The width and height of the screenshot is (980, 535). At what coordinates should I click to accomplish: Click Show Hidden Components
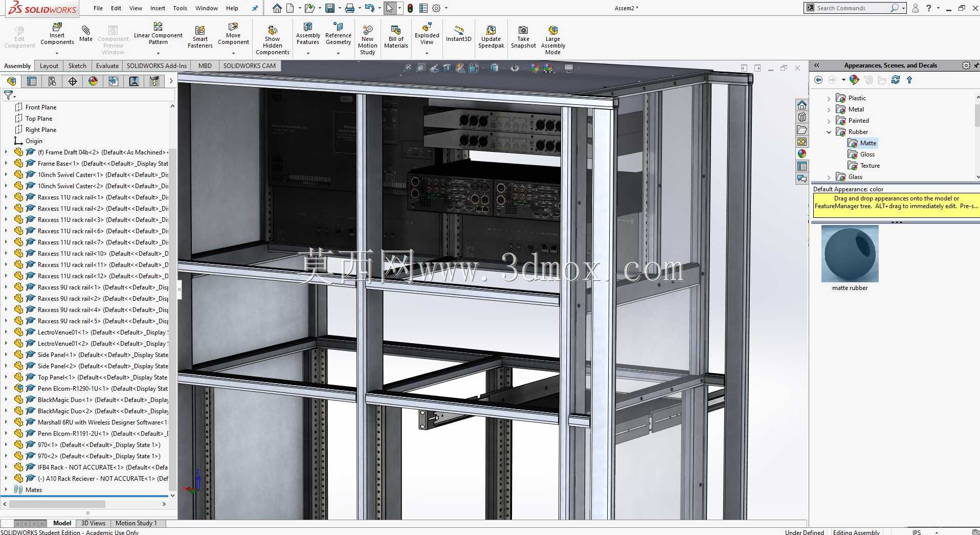click(x=273, y=40)
